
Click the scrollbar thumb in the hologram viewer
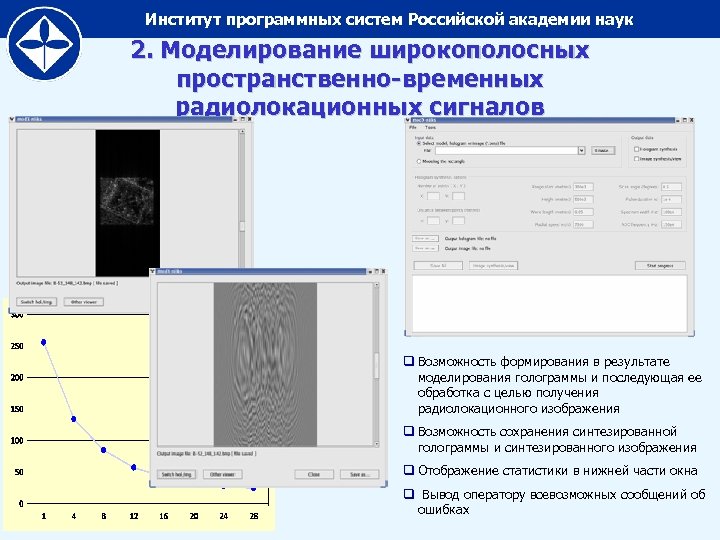pos(377,366)
